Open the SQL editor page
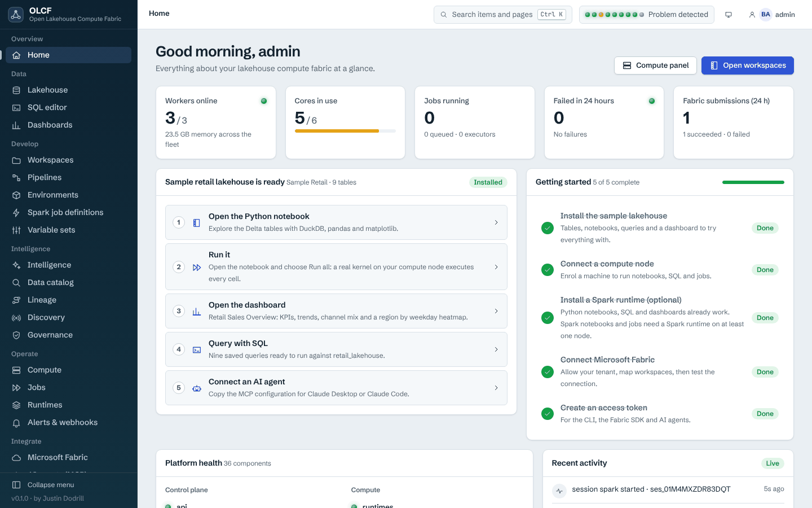Screen dimensions: 812x508 pos(68,107)
